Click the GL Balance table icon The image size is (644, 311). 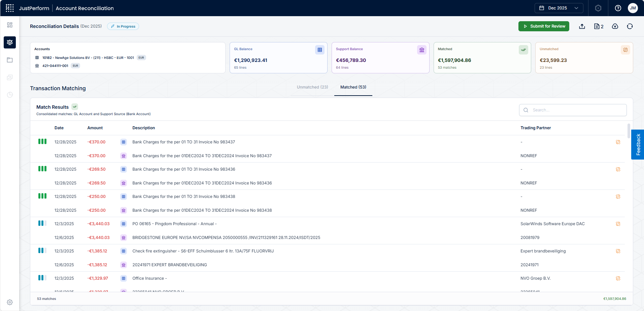(320, 50)
